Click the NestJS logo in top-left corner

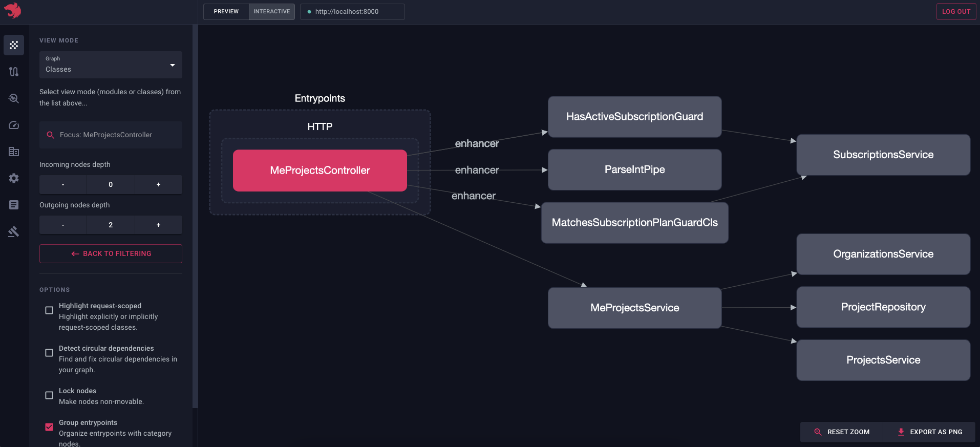point(12,11)
